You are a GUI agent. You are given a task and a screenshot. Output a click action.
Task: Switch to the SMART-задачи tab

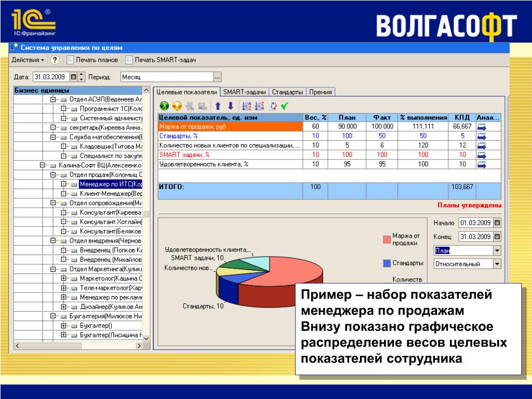(244, 92)
